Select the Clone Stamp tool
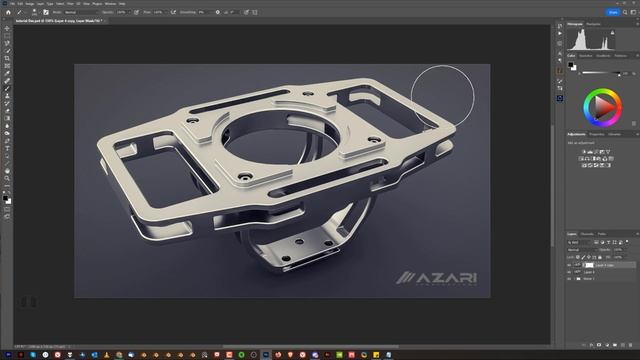 tap(7, 96)
